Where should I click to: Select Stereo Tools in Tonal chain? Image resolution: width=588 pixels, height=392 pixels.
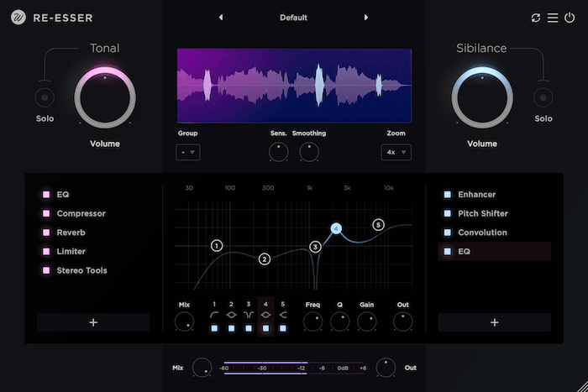coord(81,270)
